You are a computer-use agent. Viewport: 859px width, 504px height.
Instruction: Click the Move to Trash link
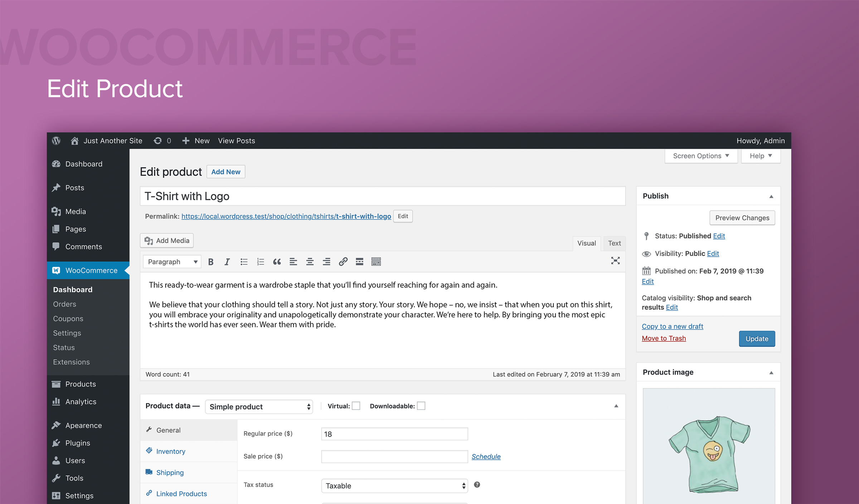click(664, 338)
